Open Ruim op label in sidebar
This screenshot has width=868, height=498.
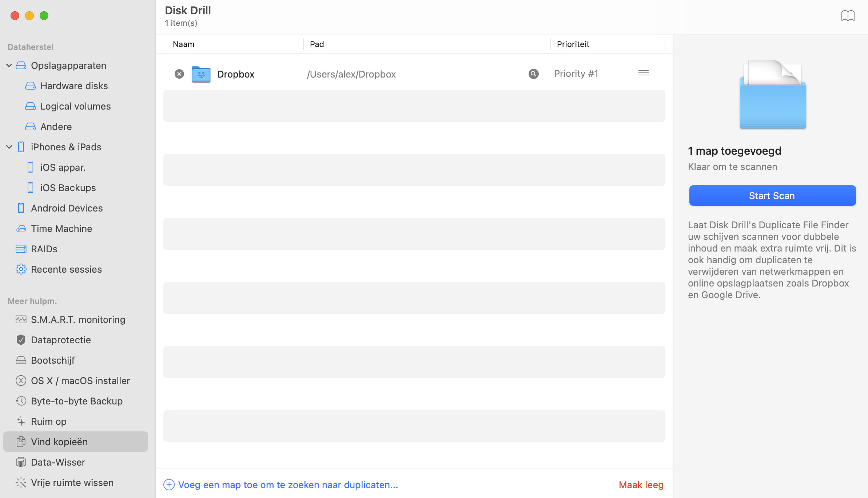[49, 422]
